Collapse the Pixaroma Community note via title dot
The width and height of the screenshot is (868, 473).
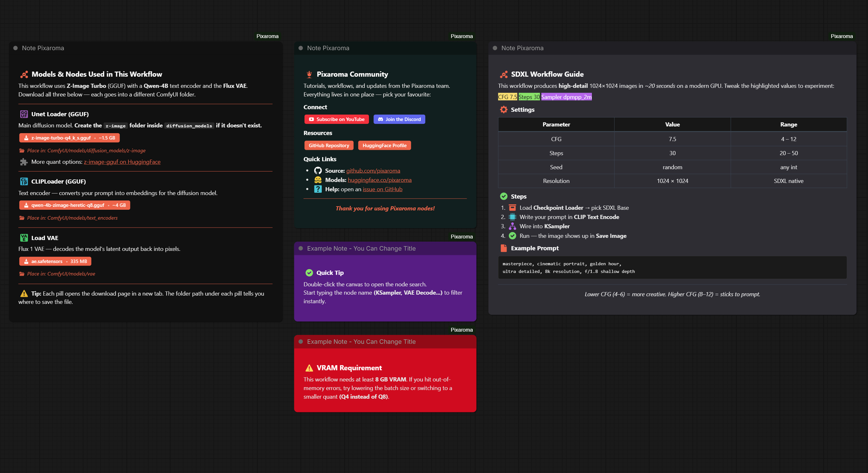tap(301, 48)
